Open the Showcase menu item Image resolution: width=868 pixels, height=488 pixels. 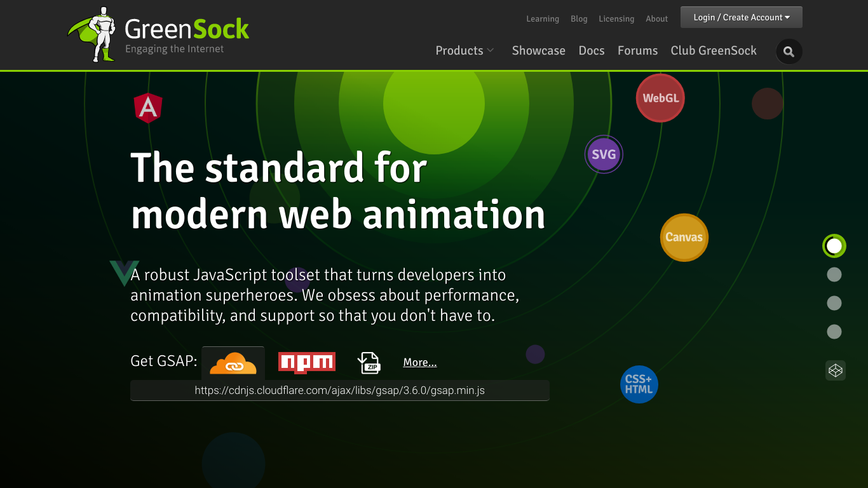539,51
